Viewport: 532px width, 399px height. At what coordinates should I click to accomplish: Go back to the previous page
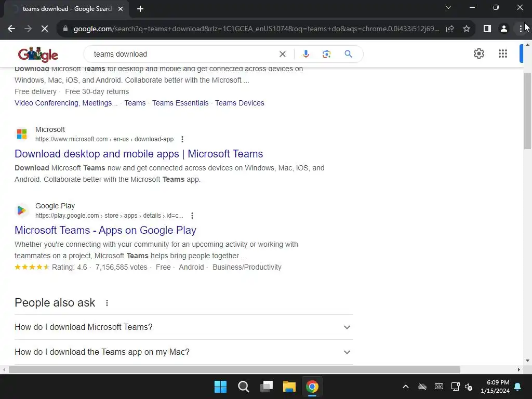coord(11,29)
